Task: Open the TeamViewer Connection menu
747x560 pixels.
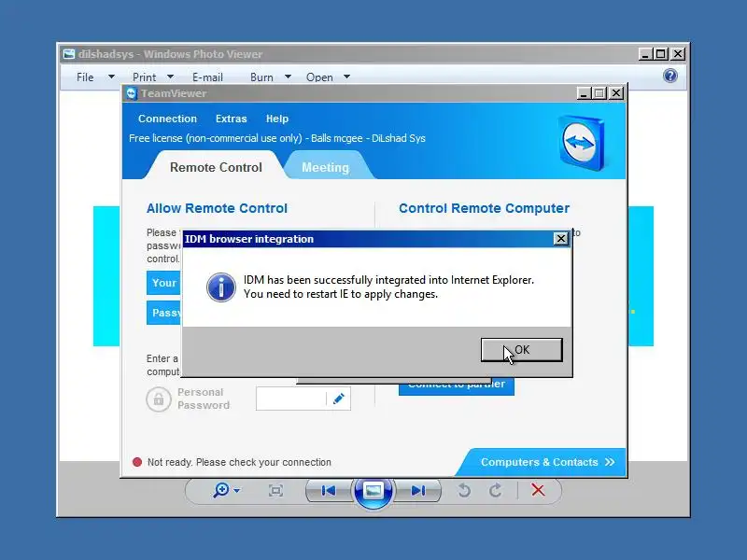Action: click(167, 119)
